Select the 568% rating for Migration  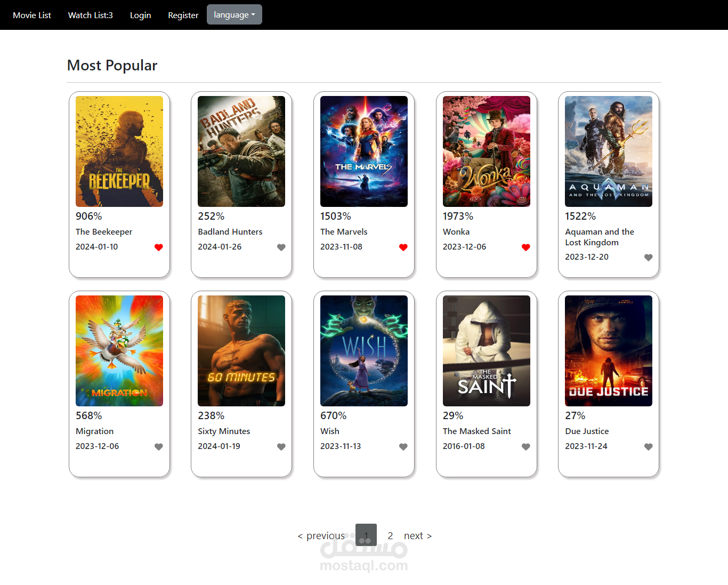88,416
